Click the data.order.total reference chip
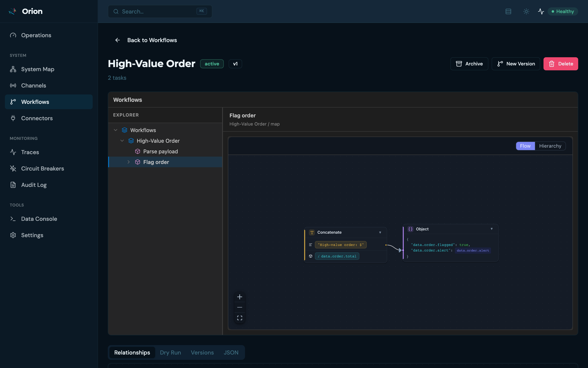588x368 pixels. coord(337,256)
